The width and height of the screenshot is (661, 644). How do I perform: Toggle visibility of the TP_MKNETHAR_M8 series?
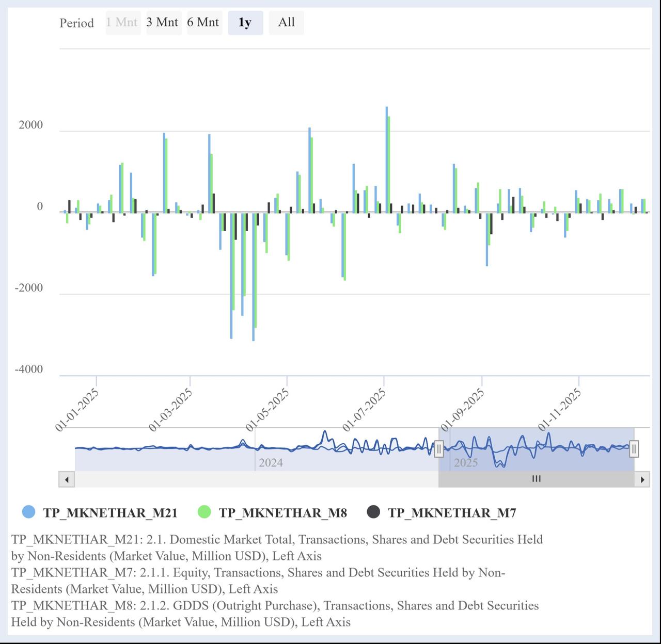pyautogui.click(x=284, y=512)
